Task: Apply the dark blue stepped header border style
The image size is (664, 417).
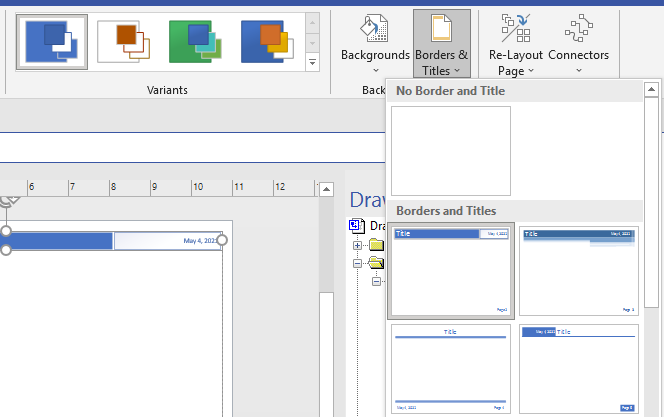Action: [578, 270]
